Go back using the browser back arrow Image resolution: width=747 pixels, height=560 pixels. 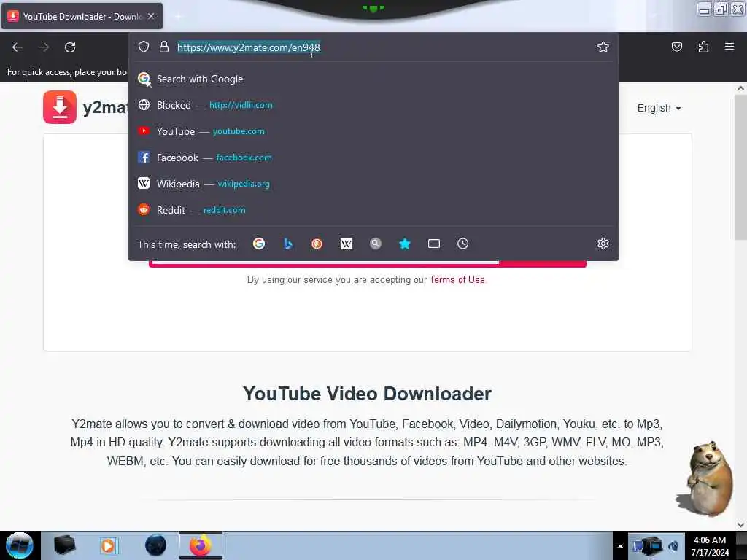18,47
